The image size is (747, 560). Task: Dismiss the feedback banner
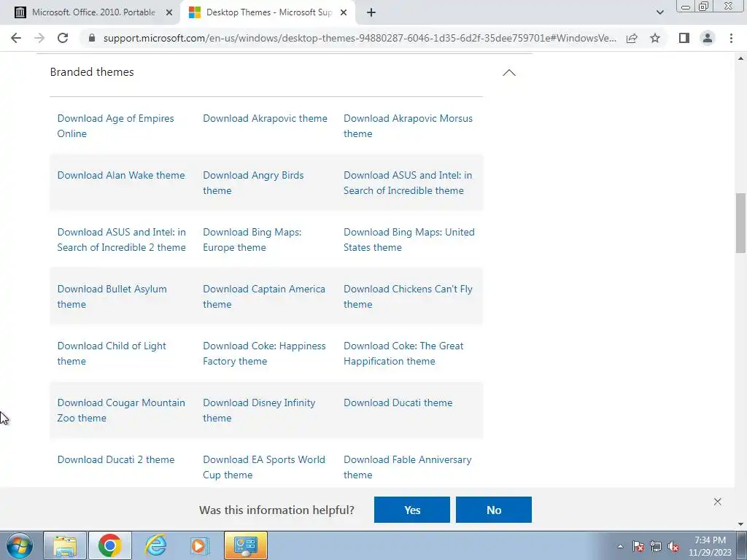click(718, 502)
